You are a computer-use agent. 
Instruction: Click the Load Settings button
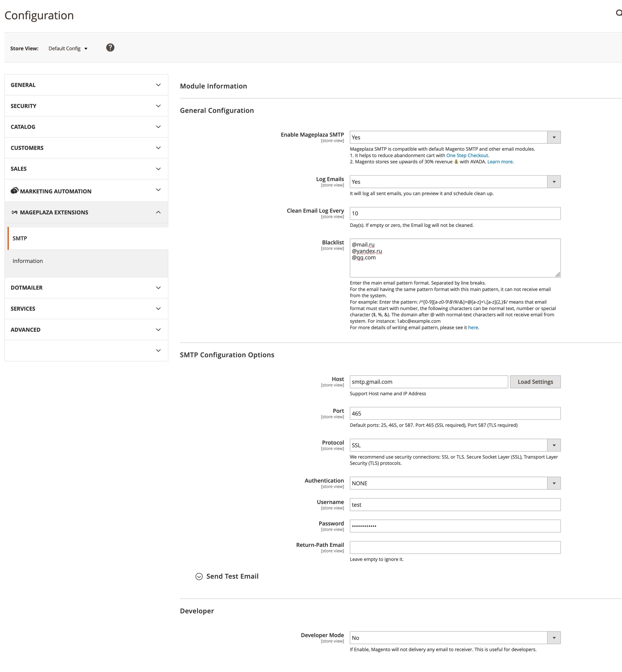(535, 382)
